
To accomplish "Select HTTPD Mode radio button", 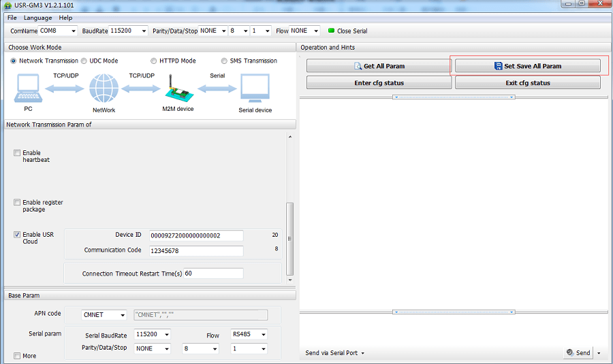I will coord(154,61).
